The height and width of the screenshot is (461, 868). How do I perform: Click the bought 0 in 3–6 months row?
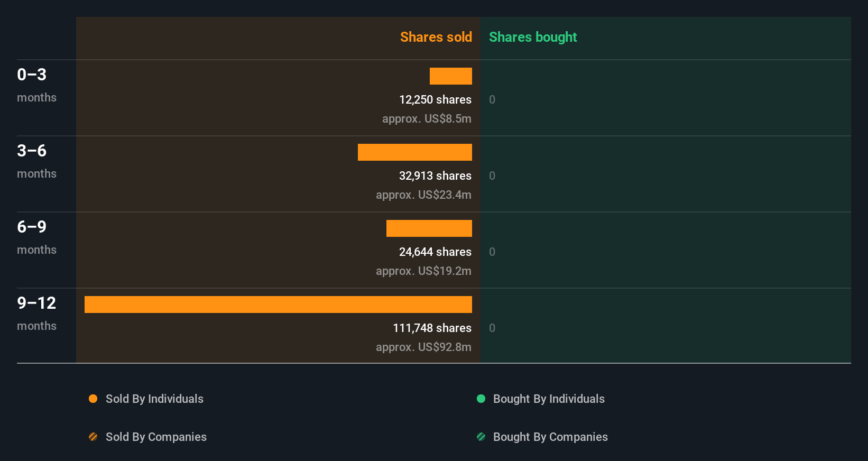(492, 176)
